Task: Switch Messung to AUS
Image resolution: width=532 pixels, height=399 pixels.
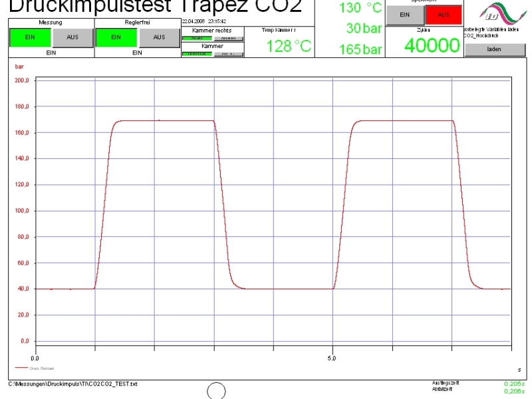Action: 72,37
